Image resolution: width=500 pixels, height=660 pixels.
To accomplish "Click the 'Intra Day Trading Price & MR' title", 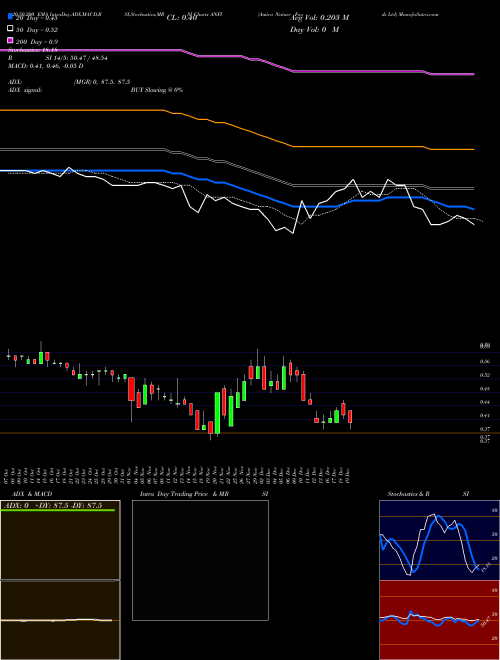I will click(184, 494).
